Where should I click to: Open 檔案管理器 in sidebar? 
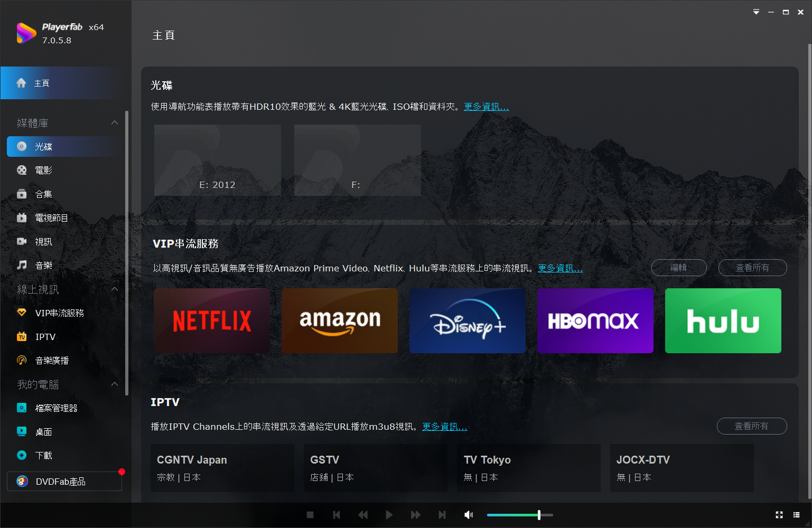click(x=66, y=408)
